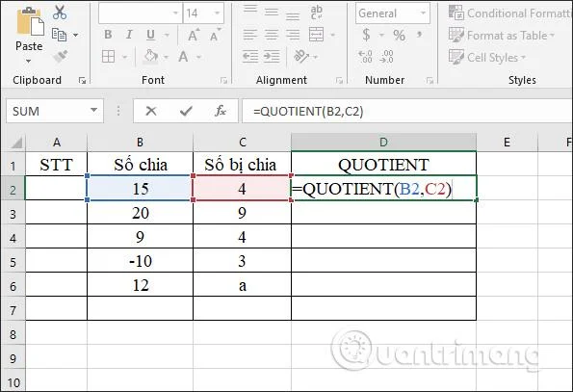
Task: Click the Fill Color bucket icon
Action: (x=151, y=57)
